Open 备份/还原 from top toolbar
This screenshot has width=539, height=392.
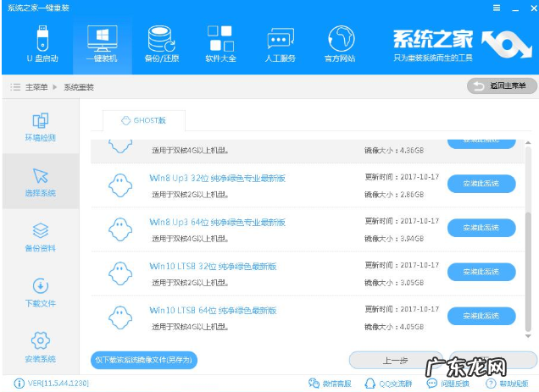coord(162,43)
